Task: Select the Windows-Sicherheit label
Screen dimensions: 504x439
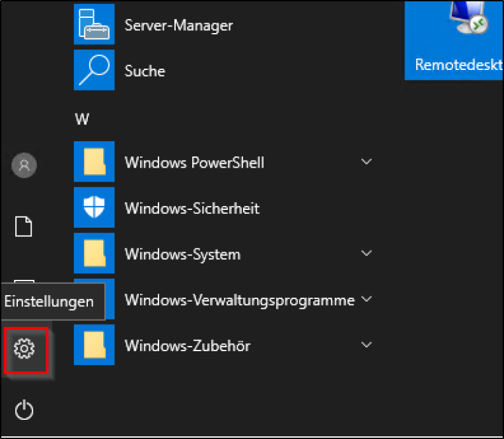Action: [192, 209]
